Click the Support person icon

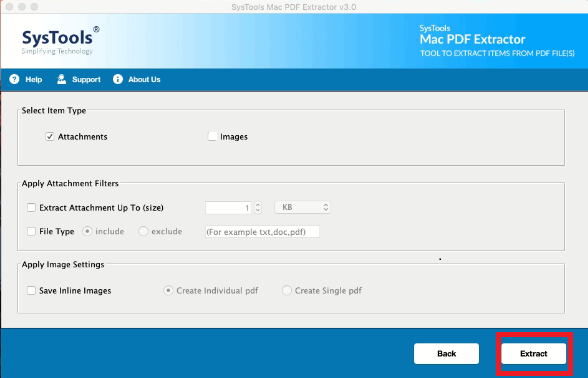(61, 79)
